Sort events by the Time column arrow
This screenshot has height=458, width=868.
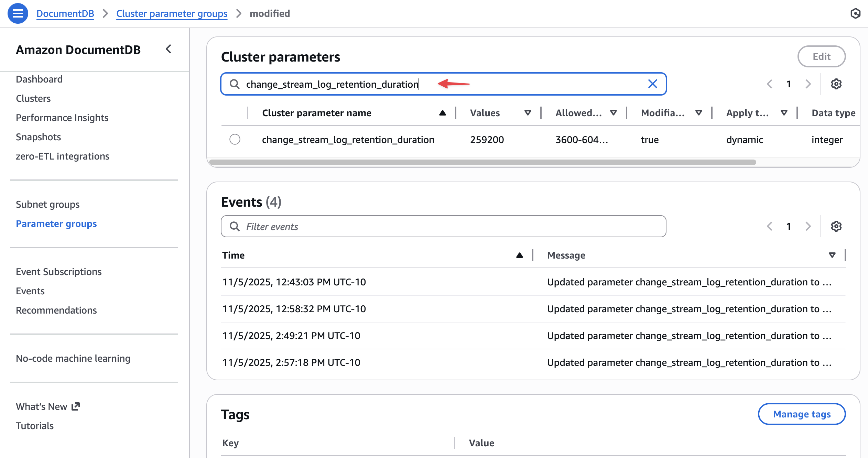(x=519, y=255)
